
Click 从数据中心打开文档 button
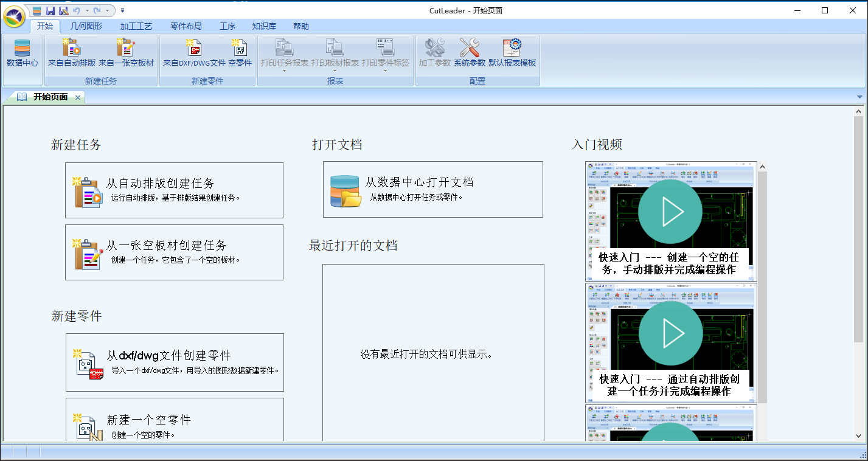coord(432,189)
